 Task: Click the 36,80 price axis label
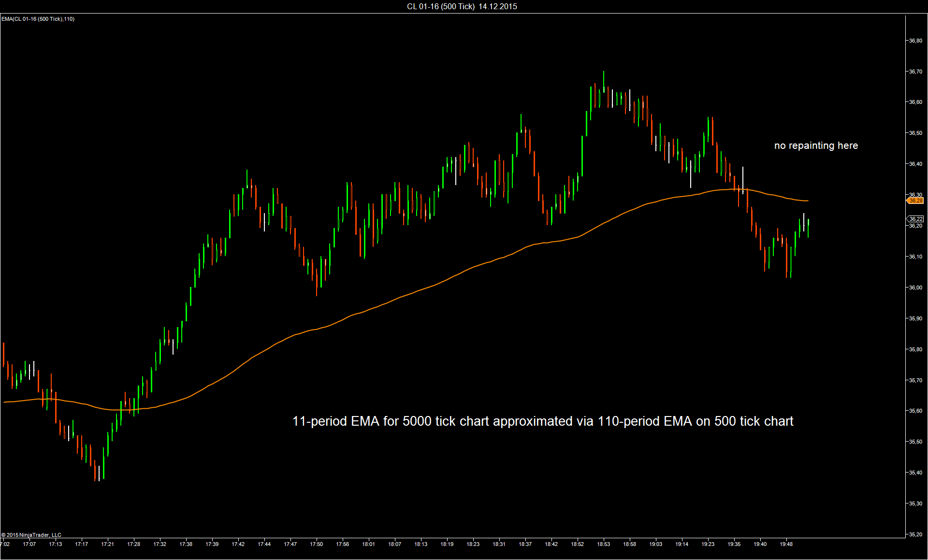point(915,41)
